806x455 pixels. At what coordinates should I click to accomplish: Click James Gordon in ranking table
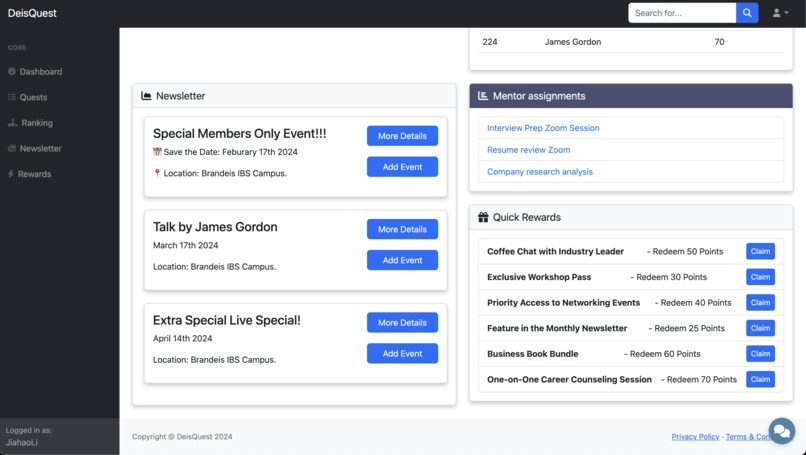coord(573,42)
